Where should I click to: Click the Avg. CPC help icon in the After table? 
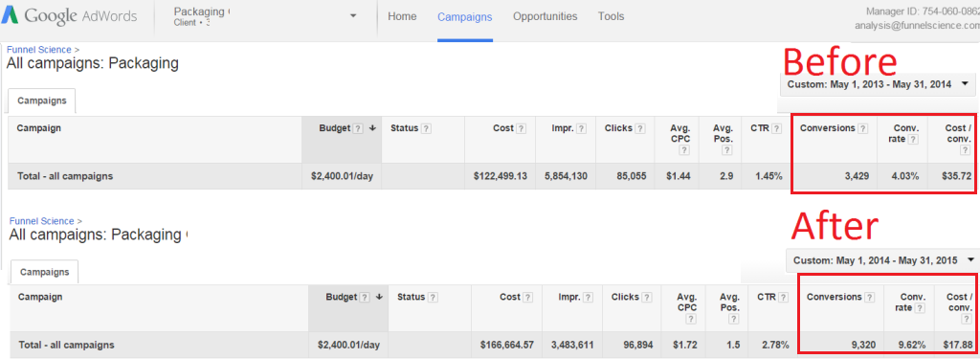691,319
